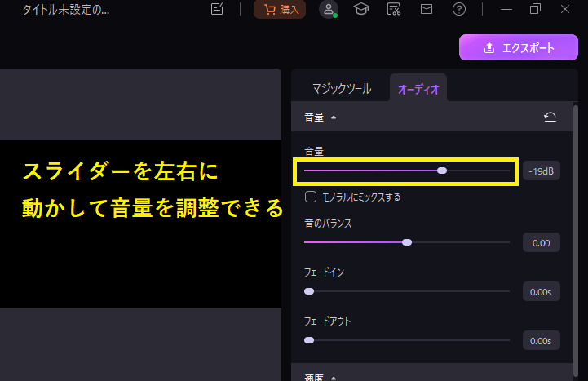Open the help question mark icon
Viewport: 588px width, 381px height.
pyautogui.click(x=459, y=9)
